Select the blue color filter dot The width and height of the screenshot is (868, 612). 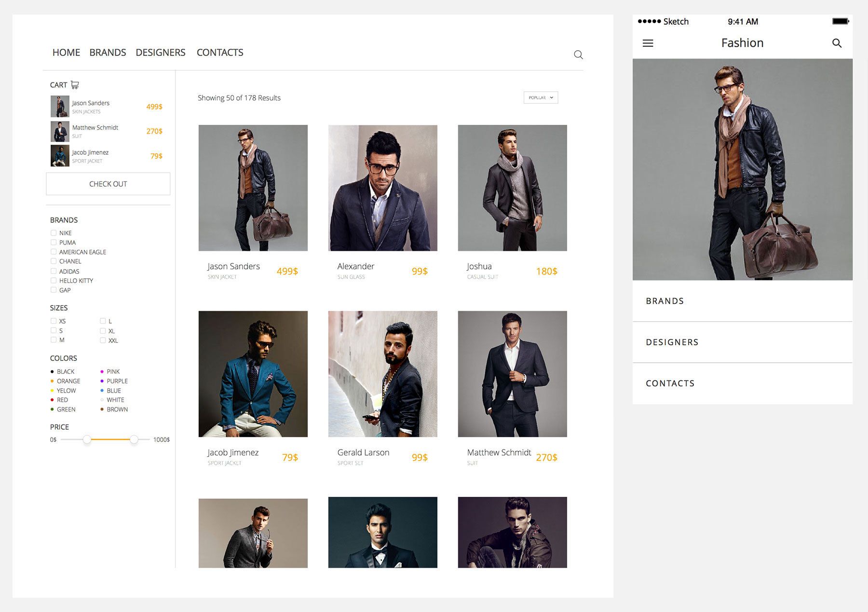tap(102, 391)
